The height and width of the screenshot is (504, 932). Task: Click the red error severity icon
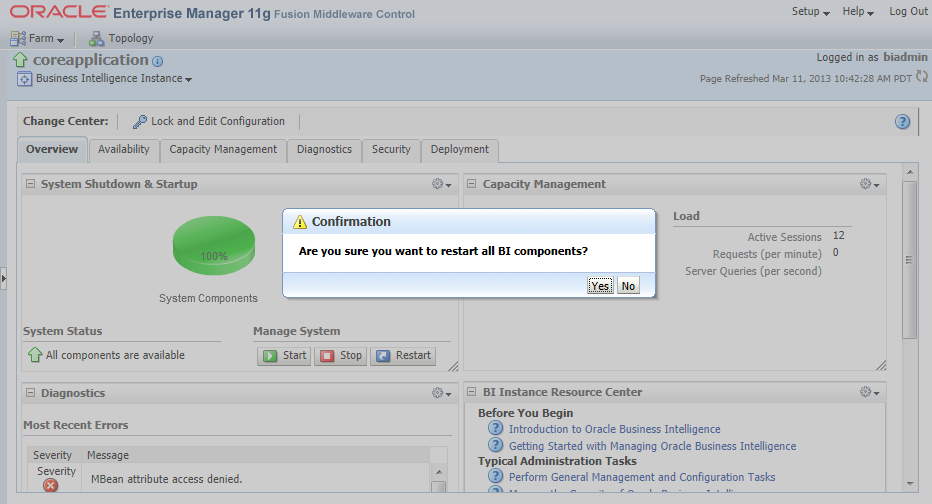point(51,486)
